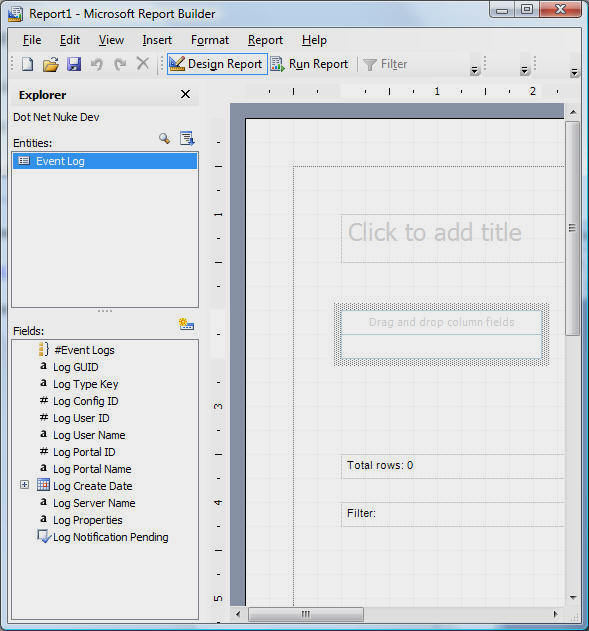Click the Filter description text box
Viewport: 589px width, 631px height.
(453, 514)
